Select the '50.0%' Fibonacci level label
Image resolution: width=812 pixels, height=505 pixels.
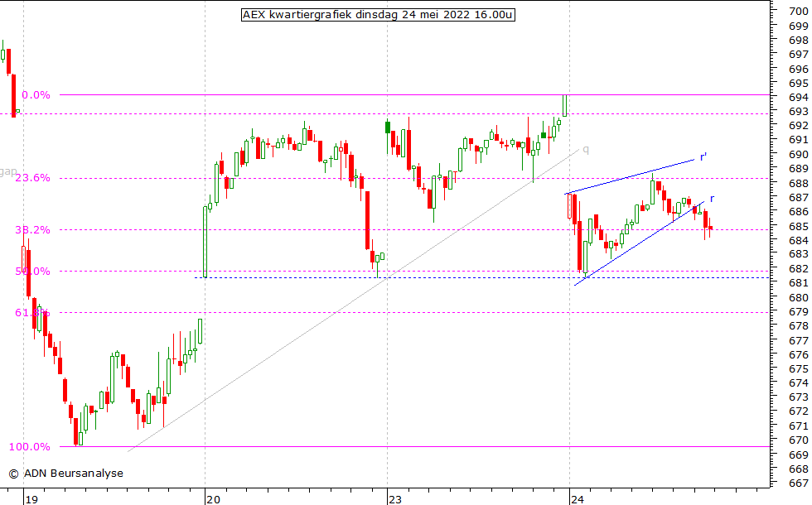coord(32,272)
